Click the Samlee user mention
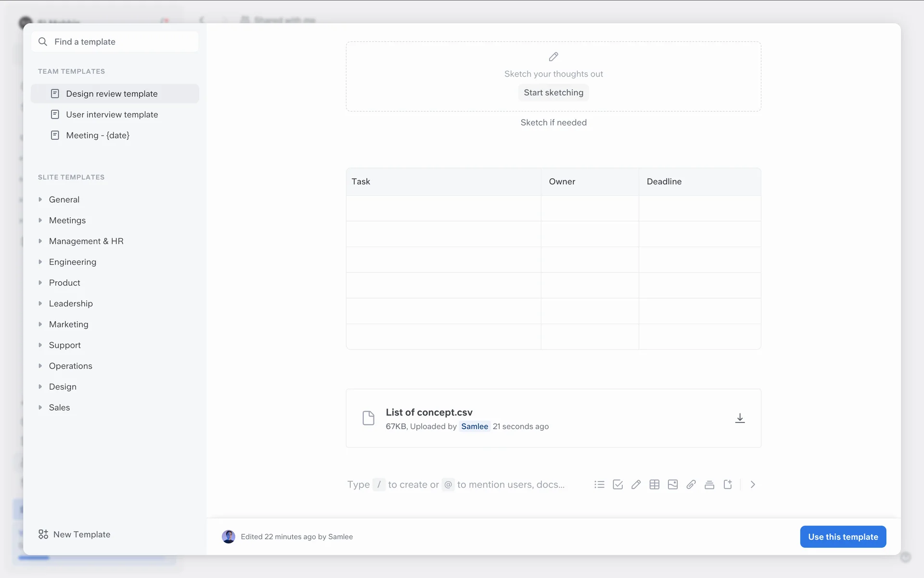Viewport: 924px width, 578px height. (x=475, y=426)
